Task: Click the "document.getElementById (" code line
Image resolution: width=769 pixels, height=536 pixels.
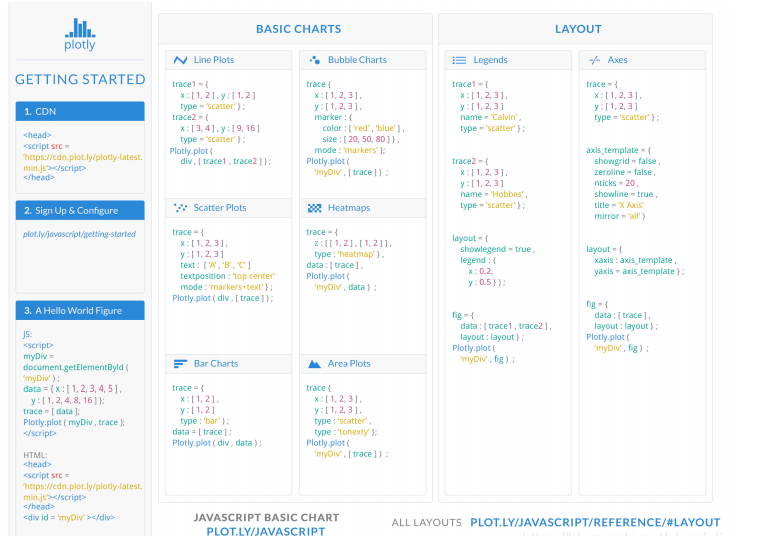Action: (x=76, y=367)
